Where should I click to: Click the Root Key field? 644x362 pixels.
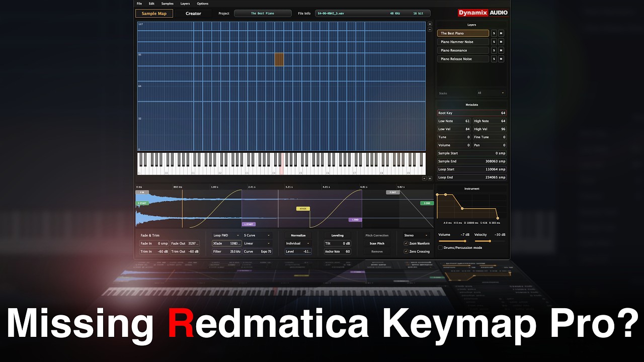tap(472, 113)
